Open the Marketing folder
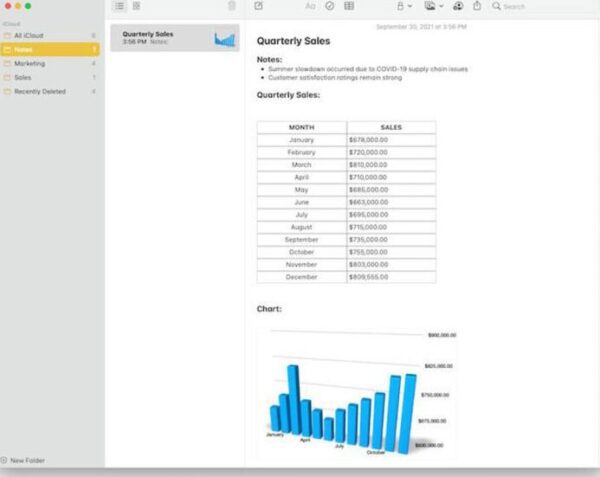This screenshot has height=477, width=600. [28, 63]
